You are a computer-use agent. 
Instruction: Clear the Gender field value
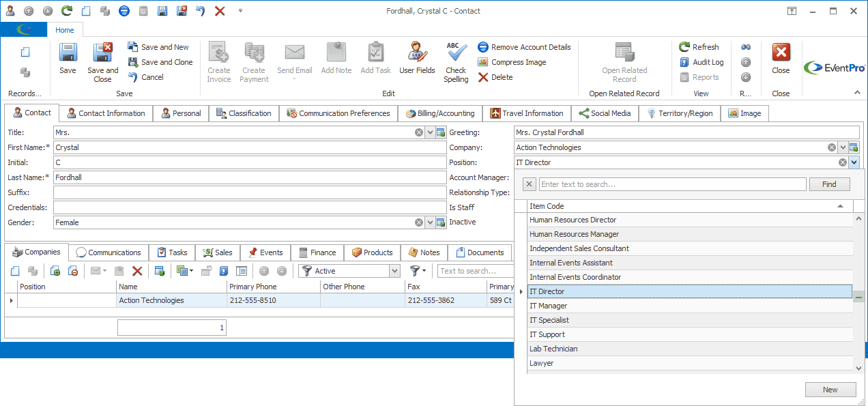pos(419,222)
